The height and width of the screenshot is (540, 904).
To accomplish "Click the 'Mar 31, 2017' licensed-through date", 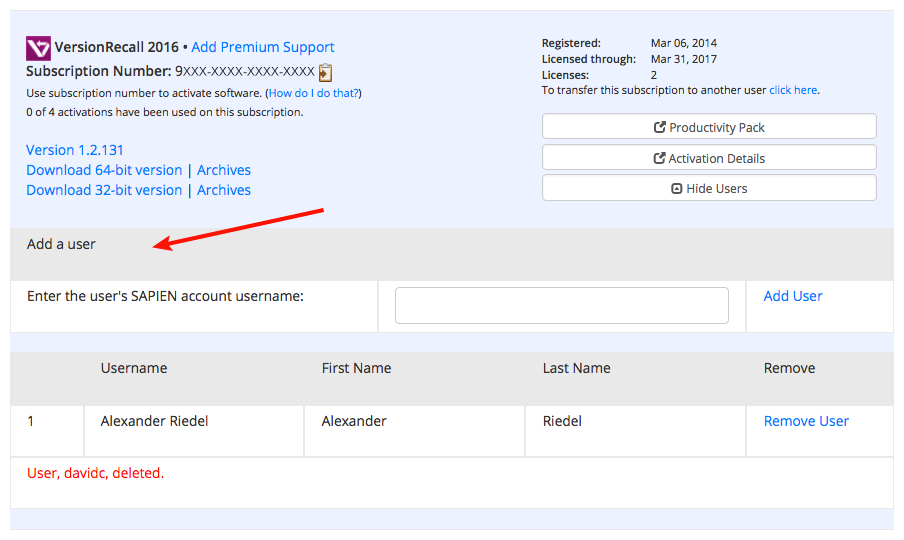I will pos(684,59).
